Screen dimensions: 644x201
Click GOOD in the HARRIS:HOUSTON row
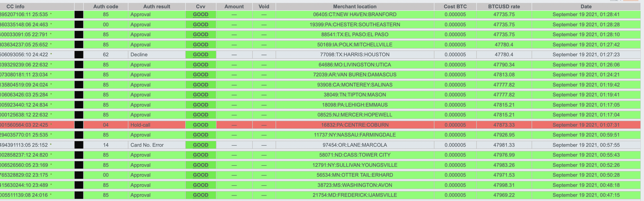click(x=201, y=54)
